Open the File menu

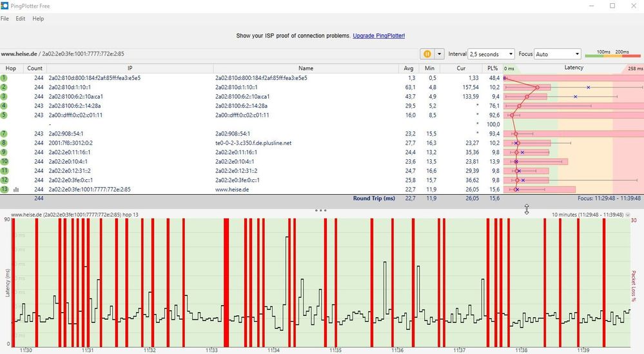5,19
